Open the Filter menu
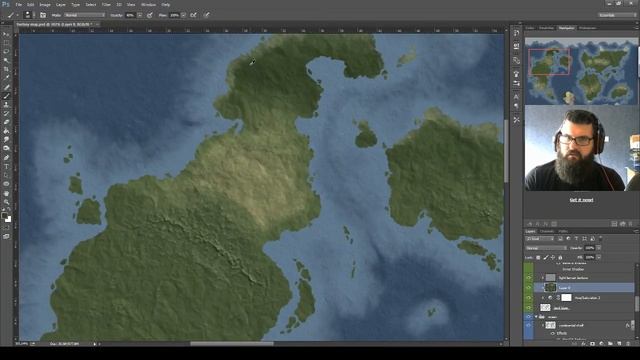The width and height of the screenshot is (640, 360). 106,4
